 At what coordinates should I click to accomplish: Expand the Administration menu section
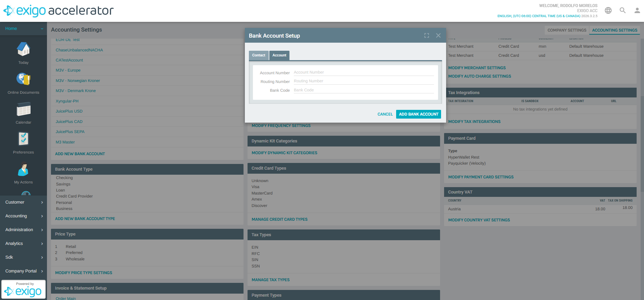(23, 230)
